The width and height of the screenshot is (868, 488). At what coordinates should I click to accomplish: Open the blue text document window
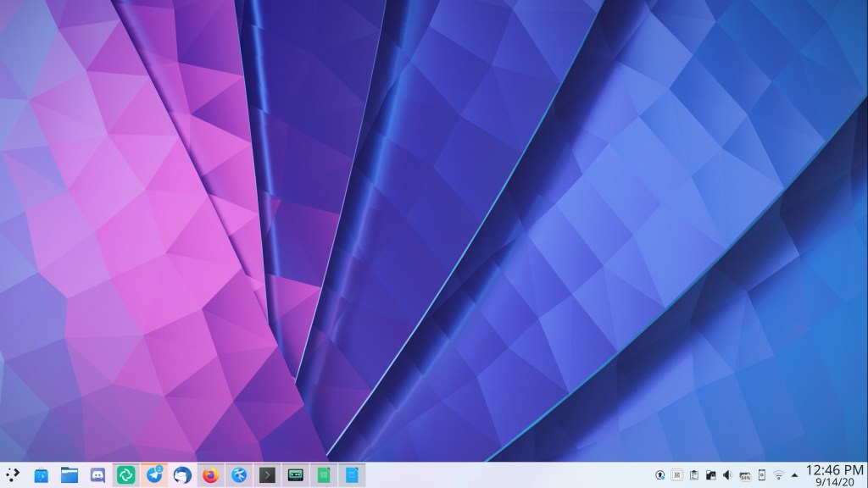click(351, 475)
